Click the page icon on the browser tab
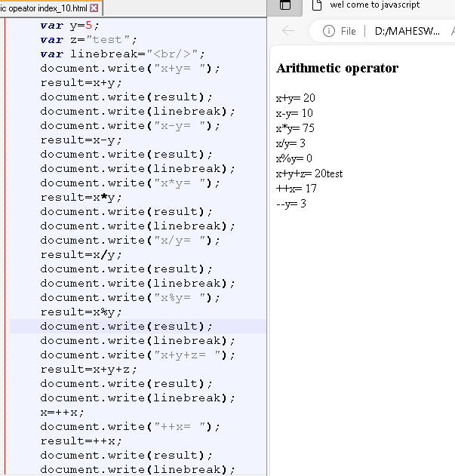 (316, 5)
